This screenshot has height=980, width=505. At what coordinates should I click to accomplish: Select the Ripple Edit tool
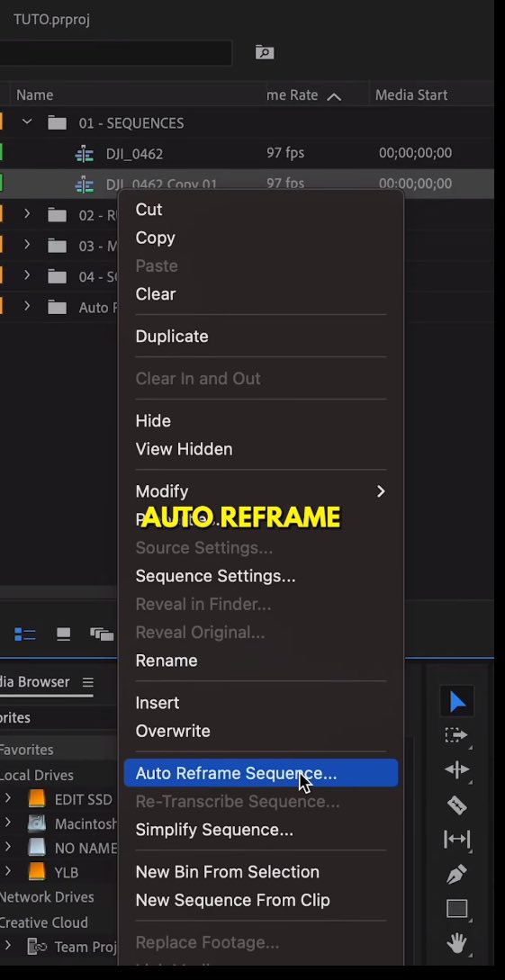(457, 770)
